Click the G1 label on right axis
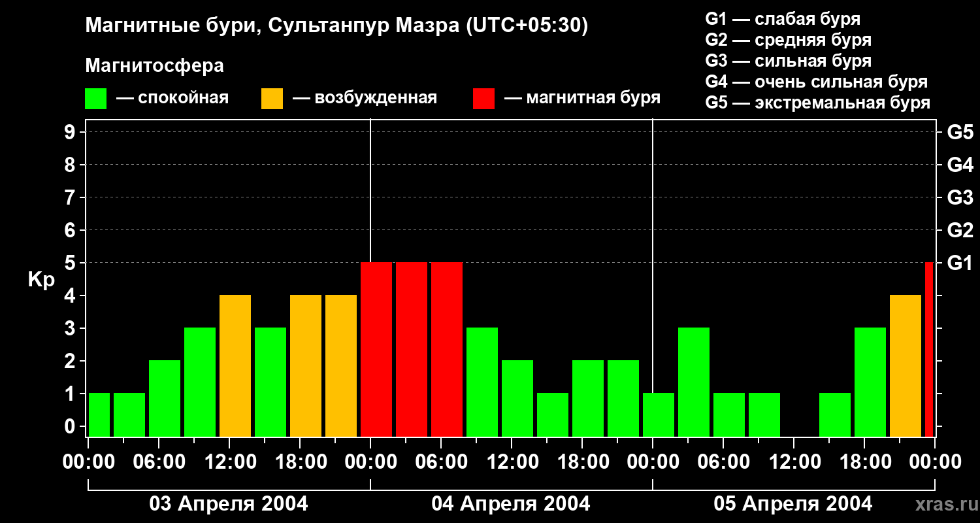This screenshot has height=523, width=980. point(960,263)
